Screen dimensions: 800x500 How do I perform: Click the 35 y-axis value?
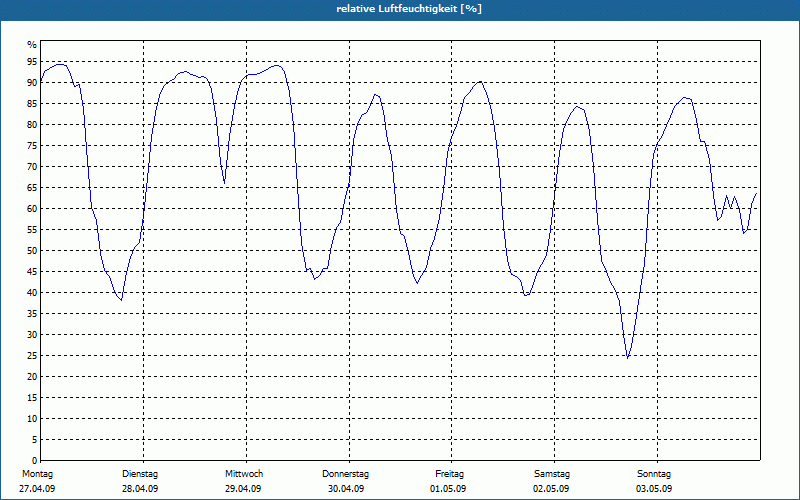tap(32, 314)
